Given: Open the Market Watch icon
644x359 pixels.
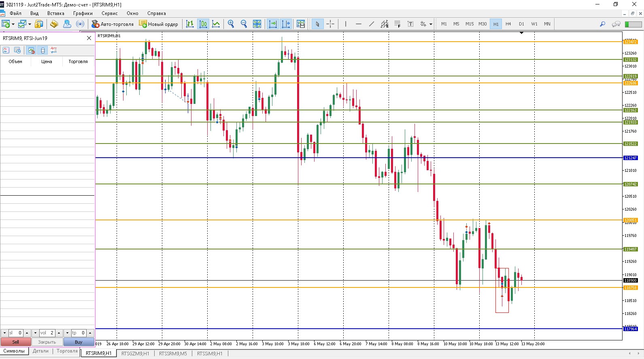Looking at the screenshot, I should tap(39, 24).
